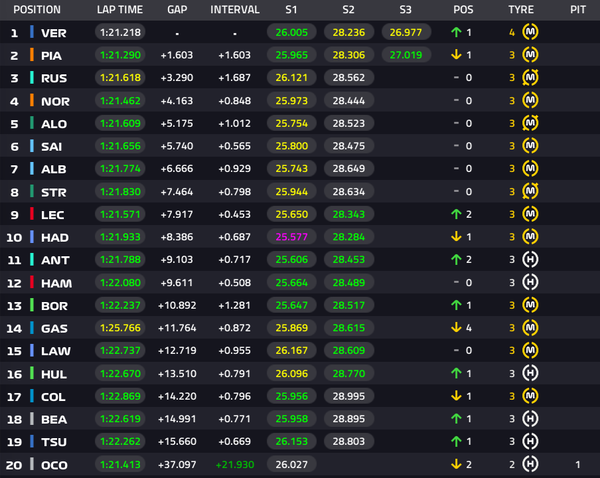
Task: Click the S1 sector header
Action: (x=291, y=10)
